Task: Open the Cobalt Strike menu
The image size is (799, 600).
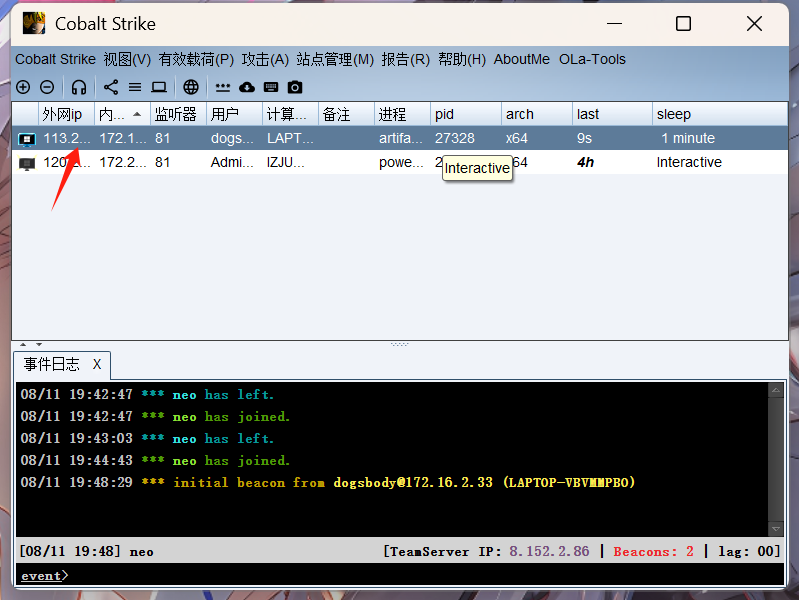Action: (x=56, y=59)
